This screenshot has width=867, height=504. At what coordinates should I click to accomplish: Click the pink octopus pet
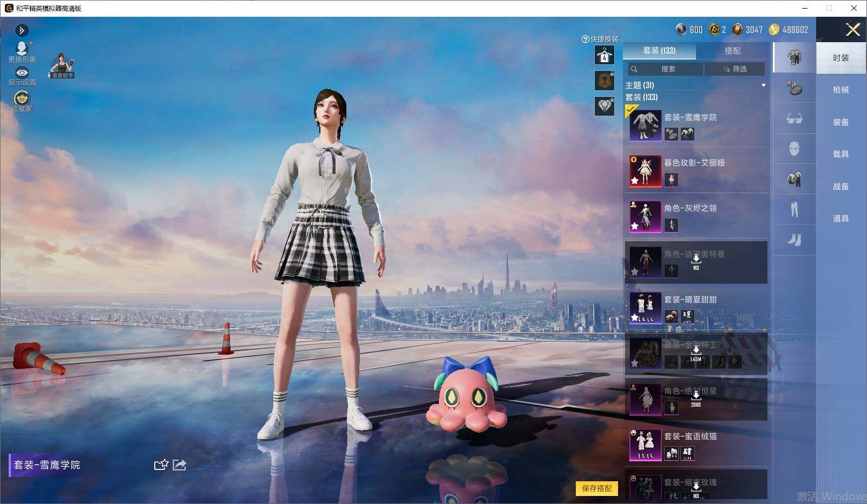tap(466, 395)
